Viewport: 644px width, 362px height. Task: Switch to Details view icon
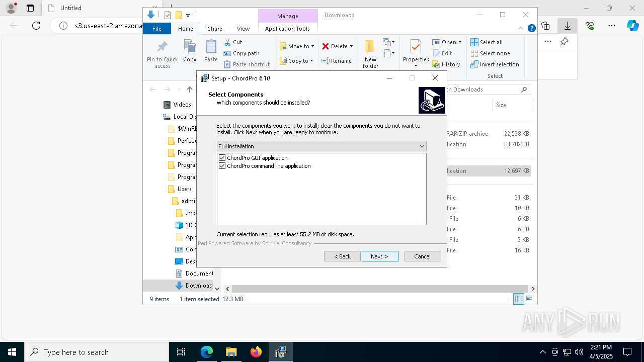519,299
